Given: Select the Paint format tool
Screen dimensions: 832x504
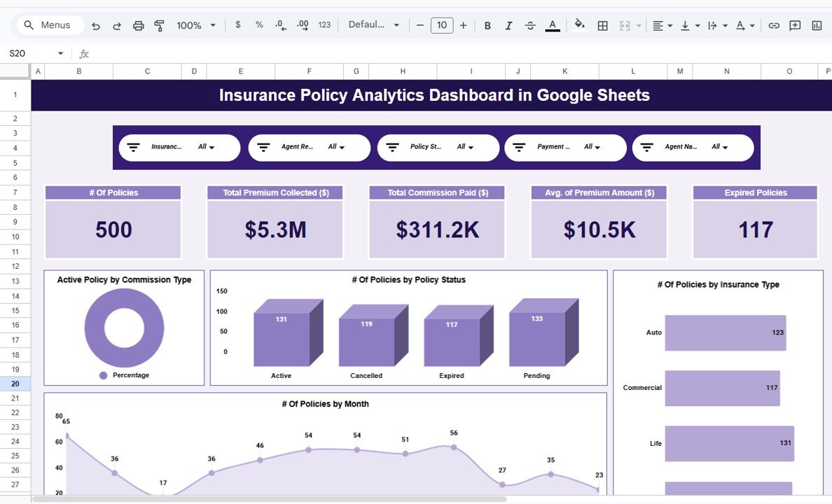Looking at the screenshot, I should [x=160, y=24].
